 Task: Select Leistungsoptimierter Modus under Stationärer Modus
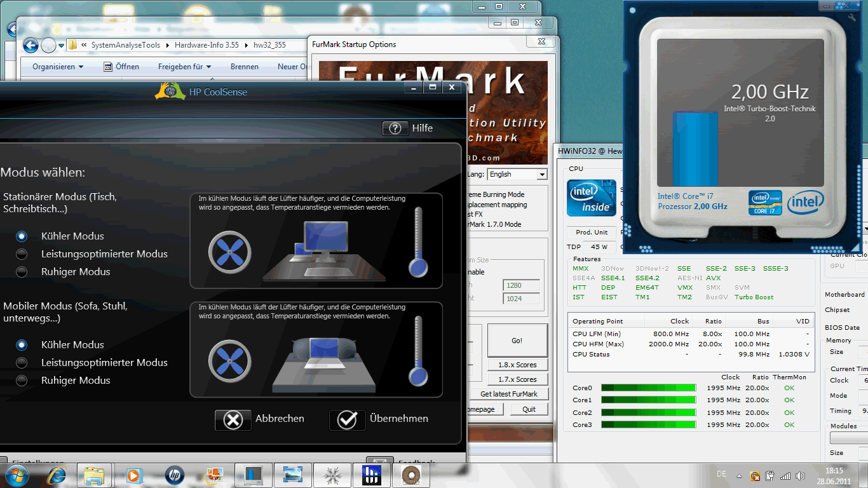[22, 254]
